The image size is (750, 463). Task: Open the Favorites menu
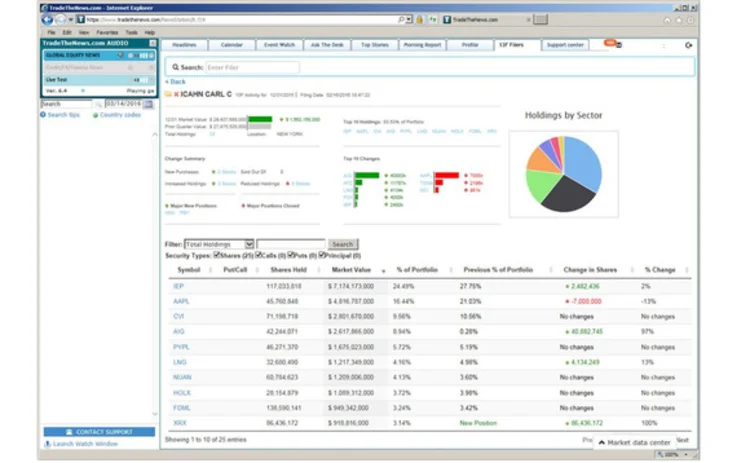107,33
